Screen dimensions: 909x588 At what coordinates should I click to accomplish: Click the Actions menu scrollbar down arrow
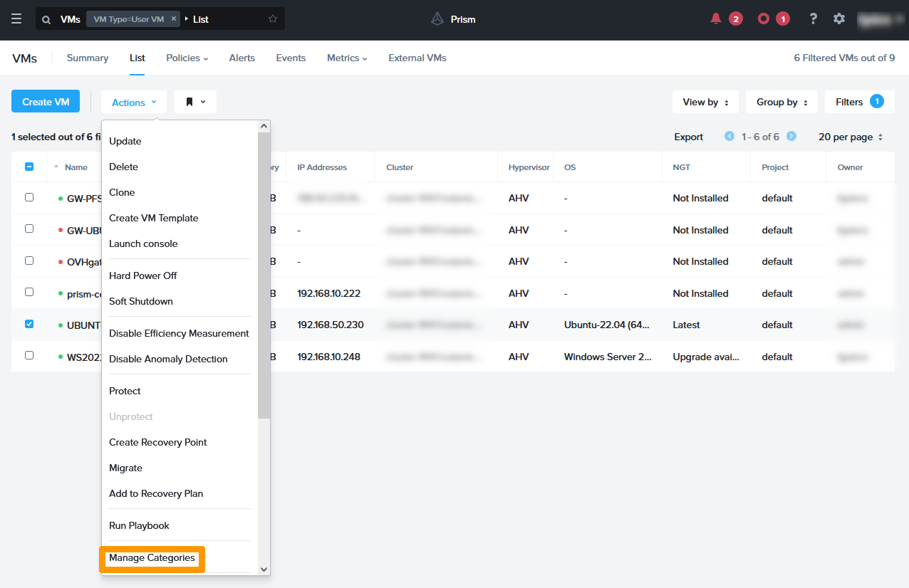coord(264,569)
